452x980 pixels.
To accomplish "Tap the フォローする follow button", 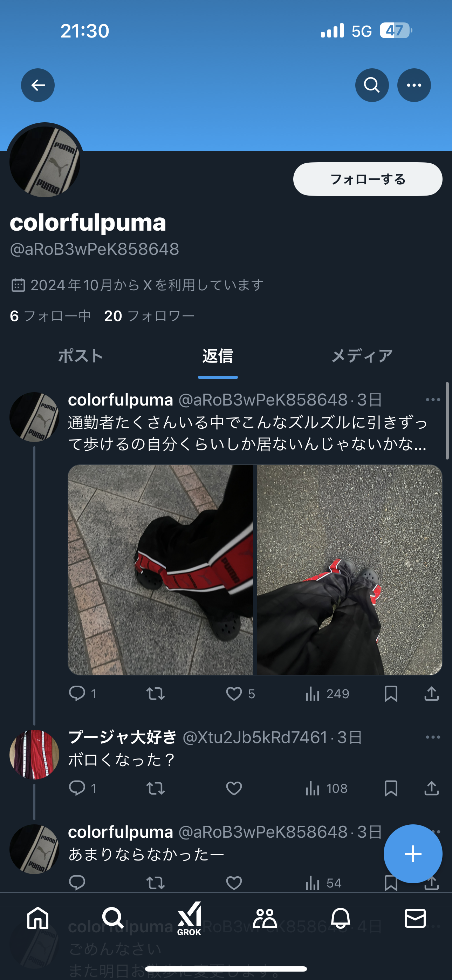I will 368,179.
